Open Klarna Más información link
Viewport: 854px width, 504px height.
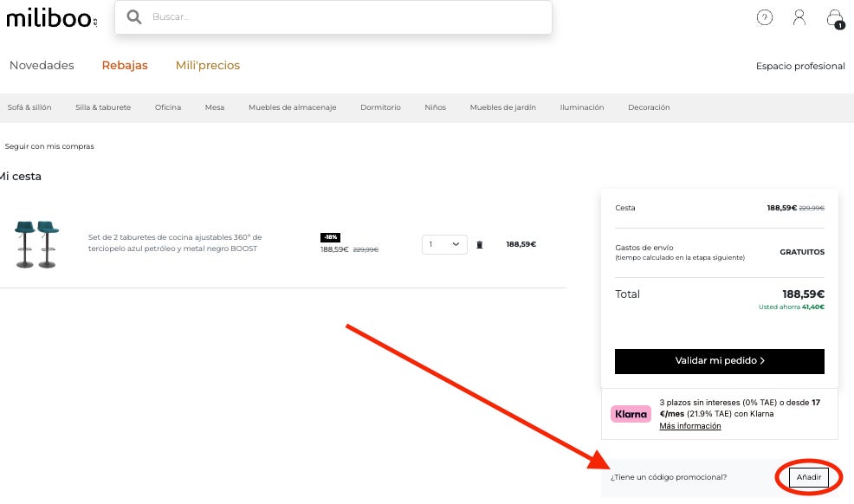click(690, 425)
